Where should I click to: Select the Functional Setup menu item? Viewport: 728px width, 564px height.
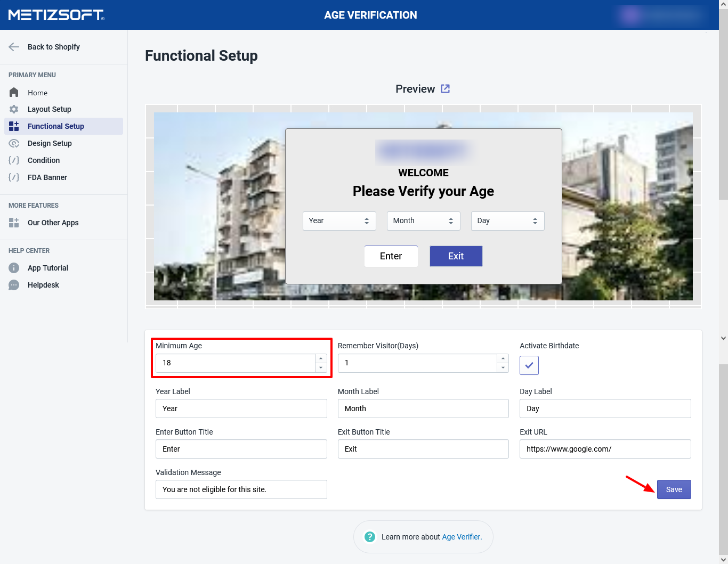click(56, 126)
